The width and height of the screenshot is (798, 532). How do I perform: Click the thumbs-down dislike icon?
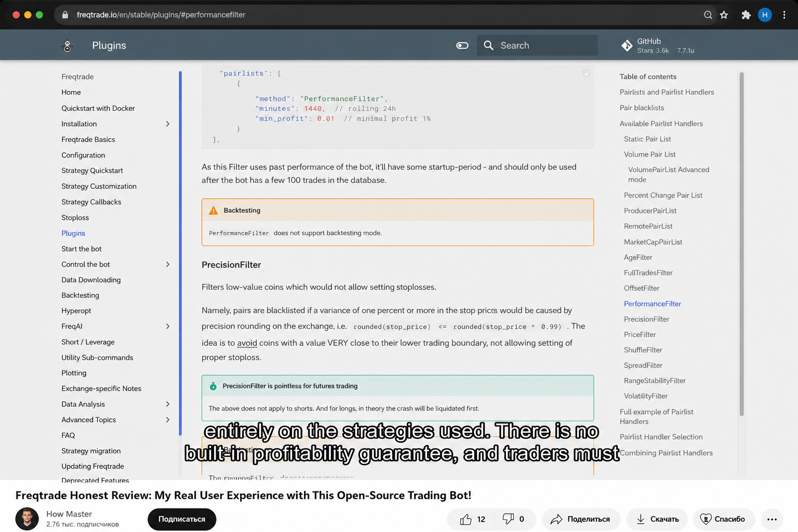coord(508,519)
